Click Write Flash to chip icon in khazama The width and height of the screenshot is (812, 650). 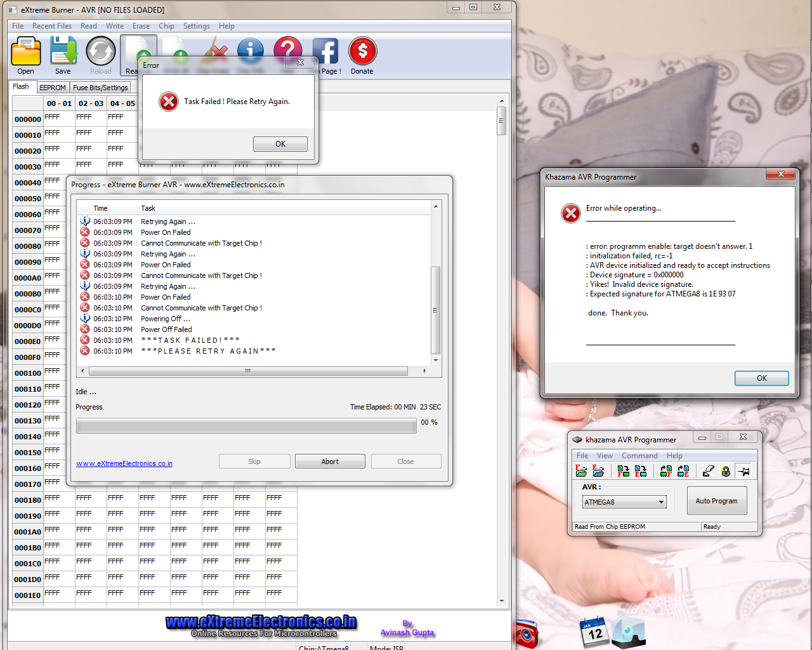coord(624,471)
